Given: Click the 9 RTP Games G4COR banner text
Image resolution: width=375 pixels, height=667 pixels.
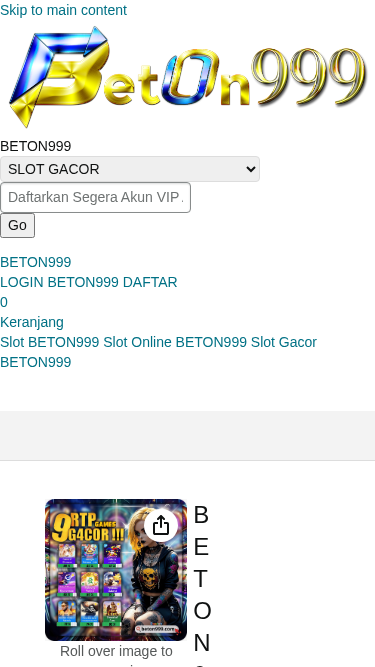Looking at the screenshot, I should pos(88,527).
